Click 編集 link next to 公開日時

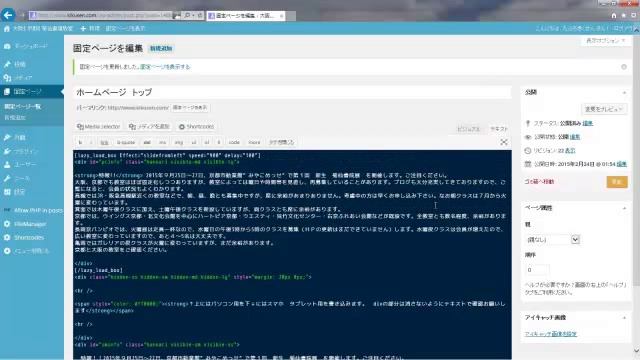pos(621,164)
